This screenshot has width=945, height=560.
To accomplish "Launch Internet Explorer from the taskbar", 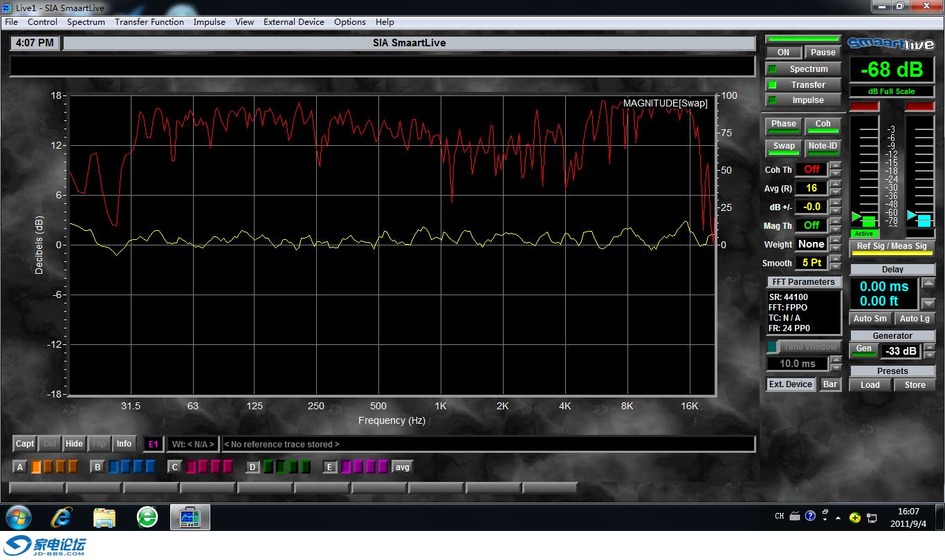I will (62, 517).
